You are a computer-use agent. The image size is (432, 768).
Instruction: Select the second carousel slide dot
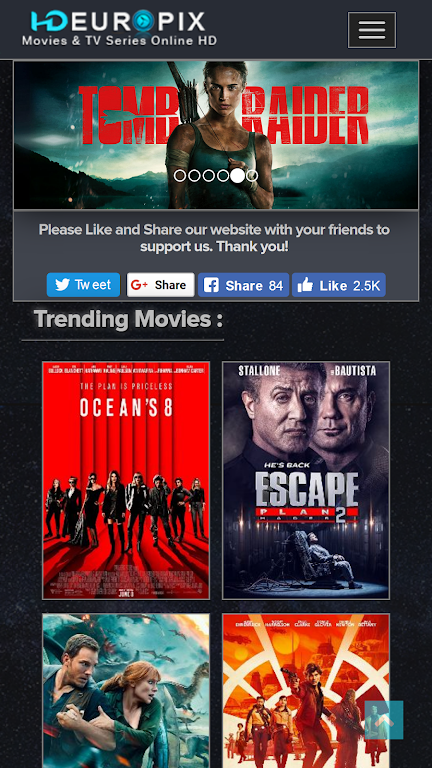pos(194,176)
